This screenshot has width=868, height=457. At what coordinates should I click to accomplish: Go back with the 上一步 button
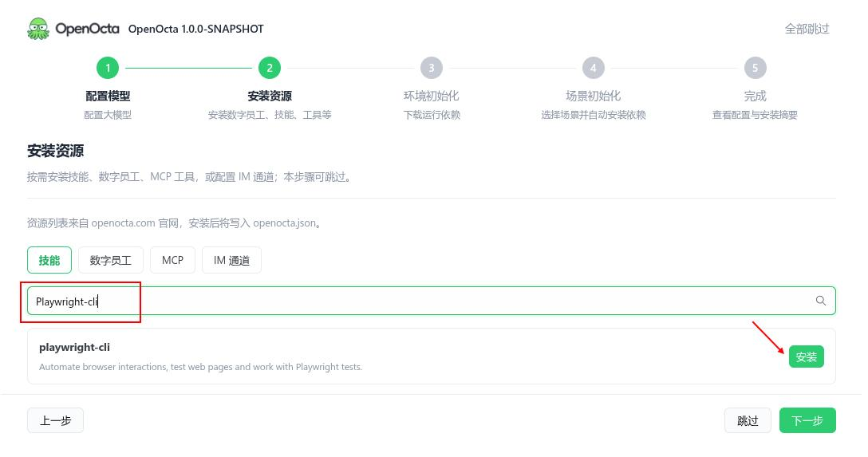click(55, 420)
